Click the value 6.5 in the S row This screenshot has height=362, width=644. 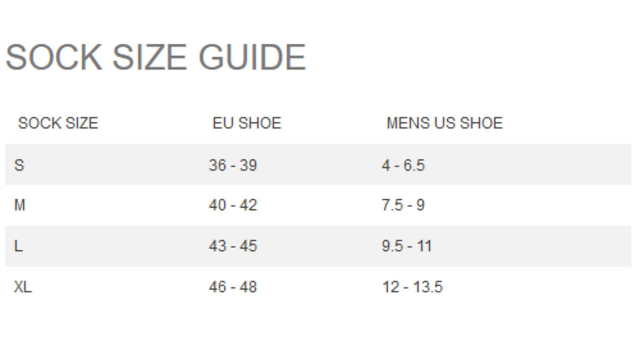(414, 165)
